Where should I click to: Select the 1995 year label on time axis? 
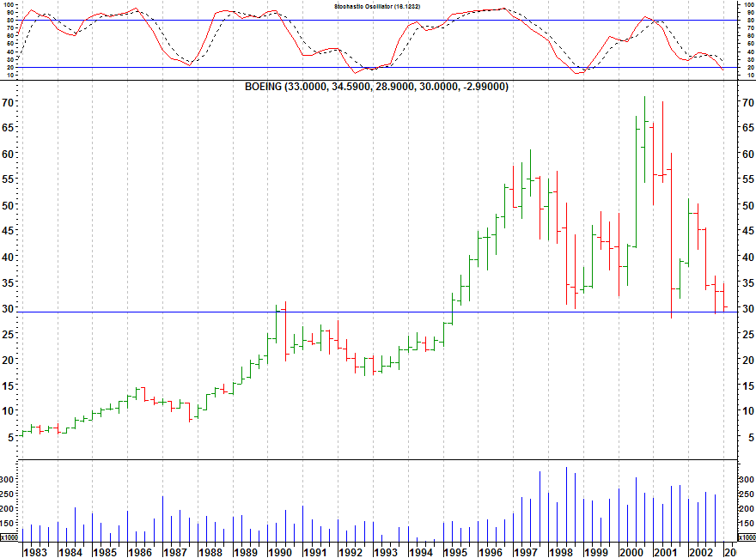point(456,552)
